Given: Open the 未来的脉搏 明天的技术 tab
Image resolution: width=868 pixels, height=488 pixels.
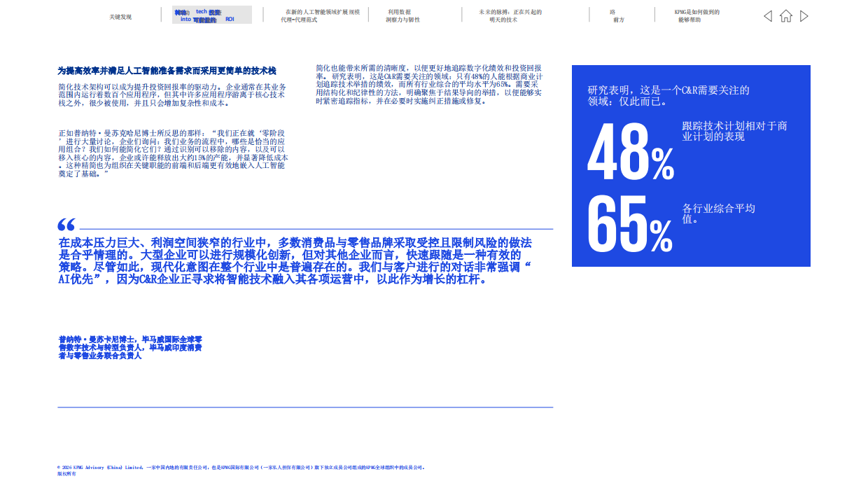Looking at the screenshot, I should (510, 16).
